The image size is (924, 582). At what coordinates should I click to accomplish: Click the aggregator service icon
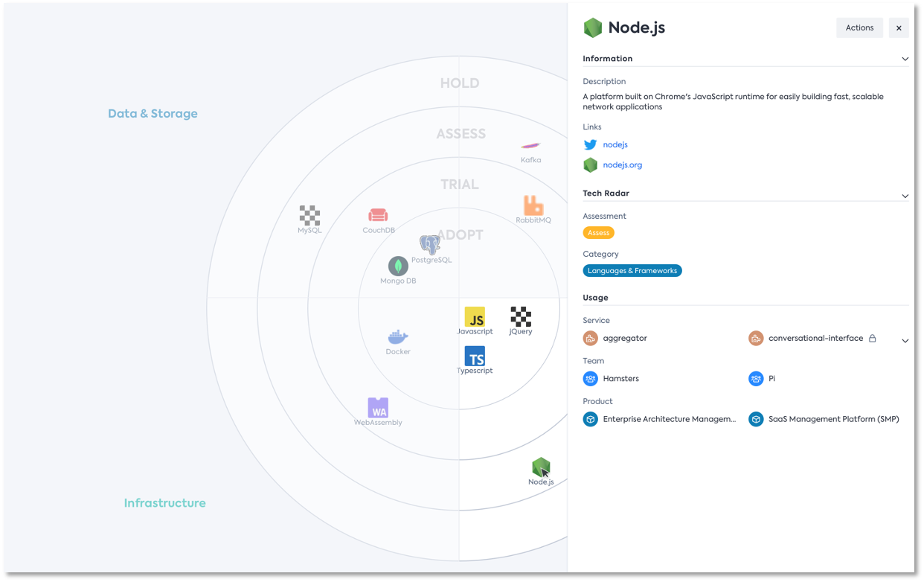click(590, 339)
